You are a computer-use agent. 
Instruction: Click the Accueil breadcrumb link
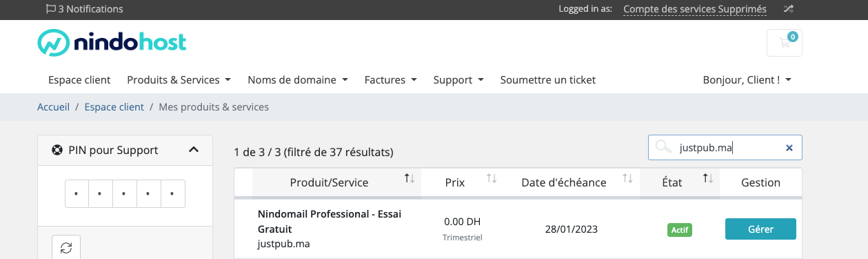[x=53, y=107]
